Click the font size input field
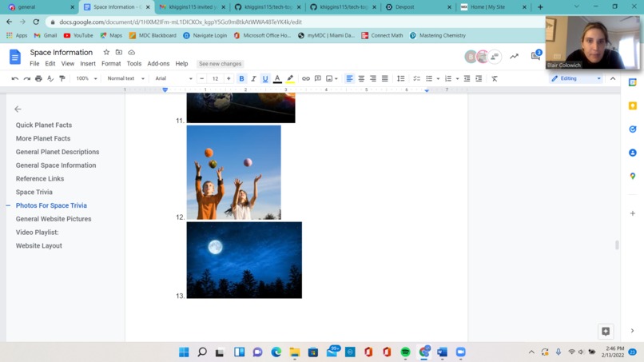Viewport: 644px width, 362px height. [x=215, y=78]
